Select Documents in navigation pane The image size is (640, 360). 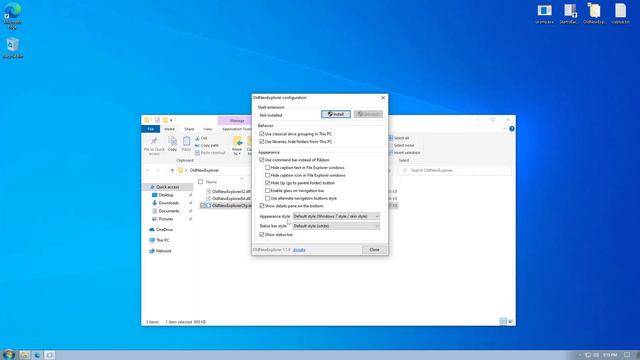point(169,211)
